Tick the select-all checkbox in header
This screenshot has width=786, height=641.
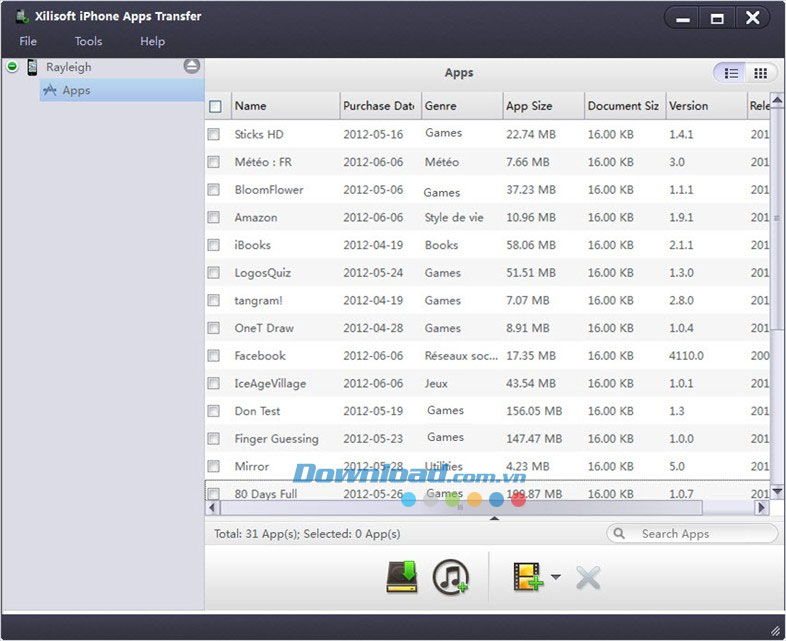[x=215, y=106]
